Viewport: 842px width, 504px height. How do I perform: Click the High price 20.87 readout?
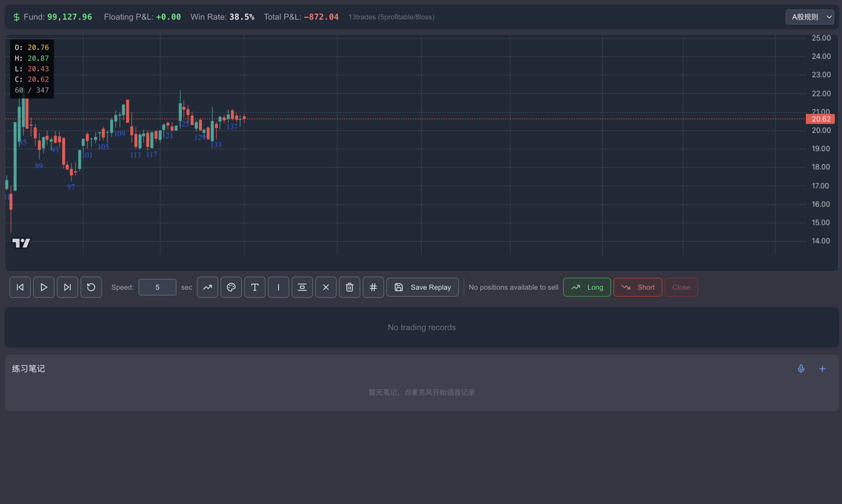(38, 59)
